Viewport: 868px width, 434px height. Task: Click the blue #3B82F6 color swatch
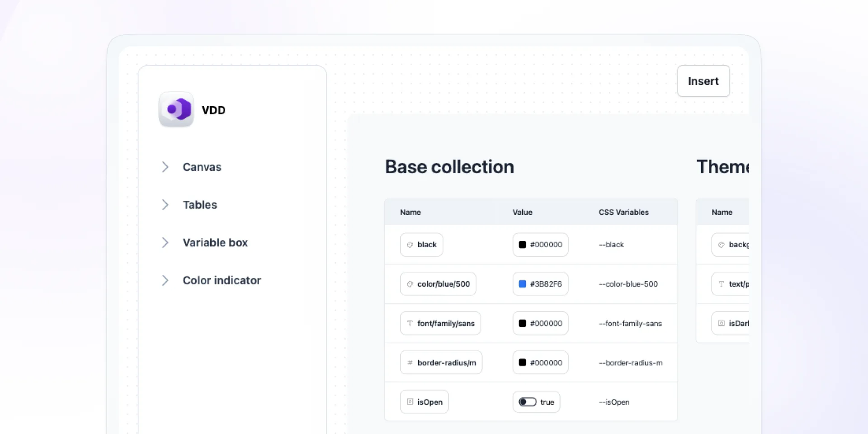tap(523, 284)
